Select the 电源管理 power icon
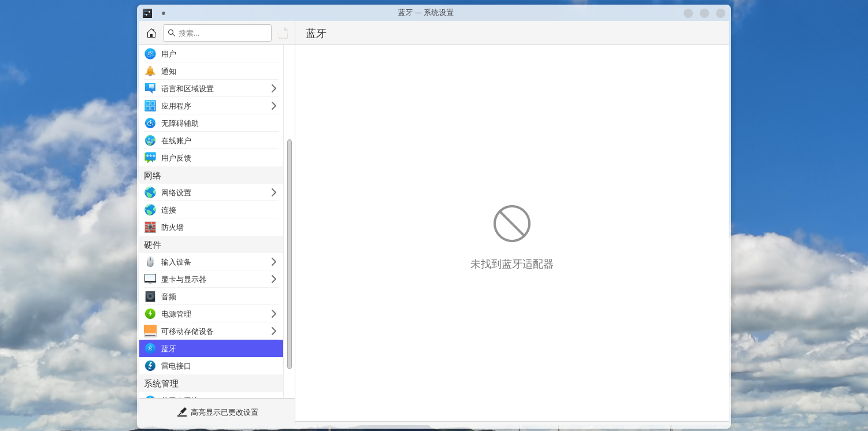The width and height of the screenshot is (868, 431). 150,314
